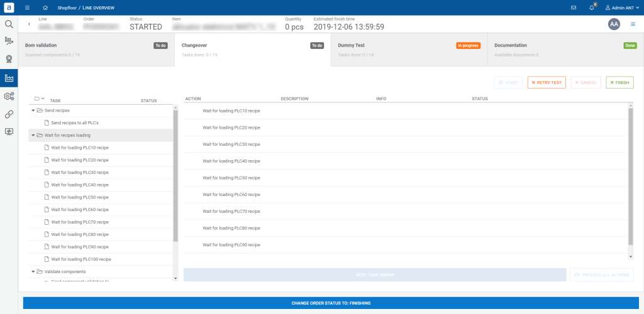Click the estimated finish time value
644x314 pixels.
tap(348, 27)
